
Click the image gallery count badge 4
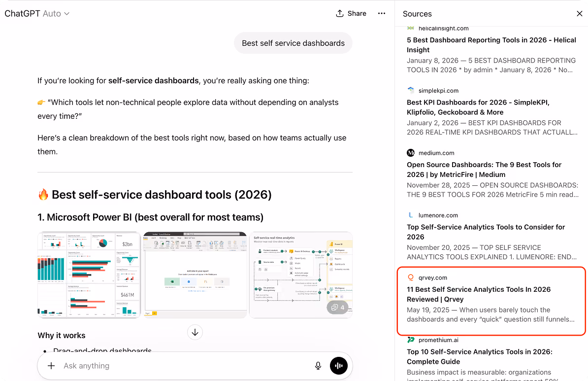[x=337, y=307]
